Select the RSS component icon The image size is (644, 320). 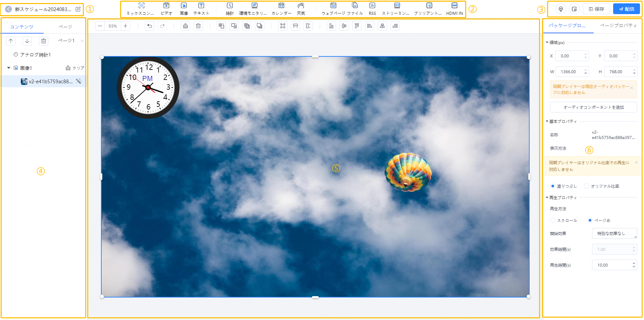(x=372, y=9)
